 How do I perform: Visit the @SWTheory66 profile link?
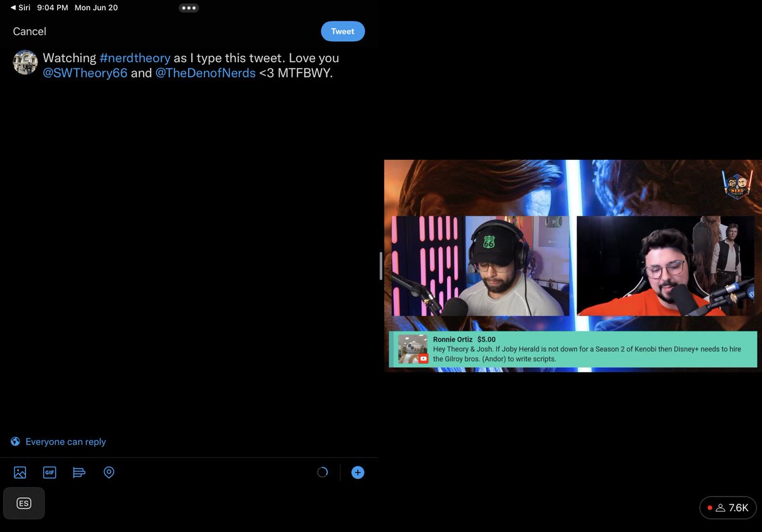coord(85,72)
